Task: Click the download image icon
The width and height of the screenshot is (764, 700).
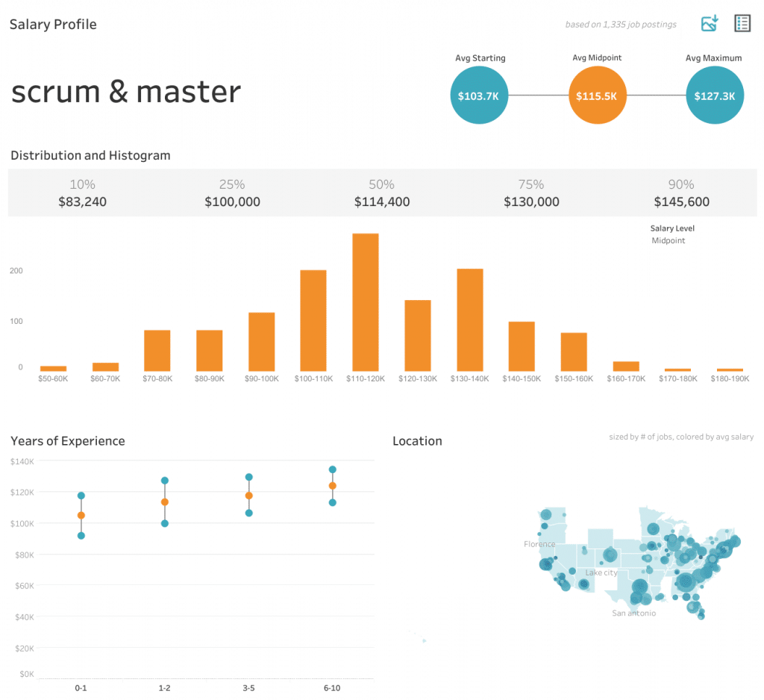Action: pyautogui.click(x=710, y=23)
